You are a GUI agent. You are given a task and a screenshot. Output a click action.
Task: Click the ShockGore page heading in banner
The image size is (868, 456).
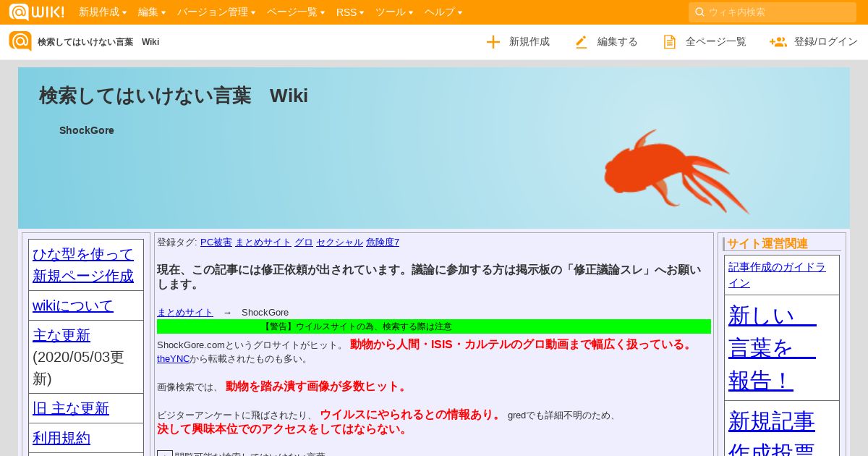click(87, 130)
